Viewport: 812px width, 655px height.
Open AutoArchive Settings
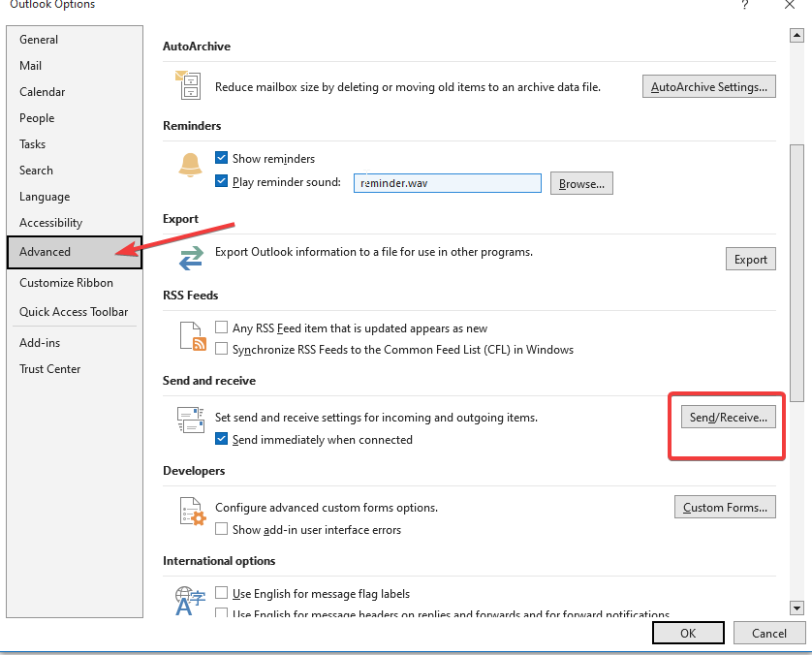[708, 85]
